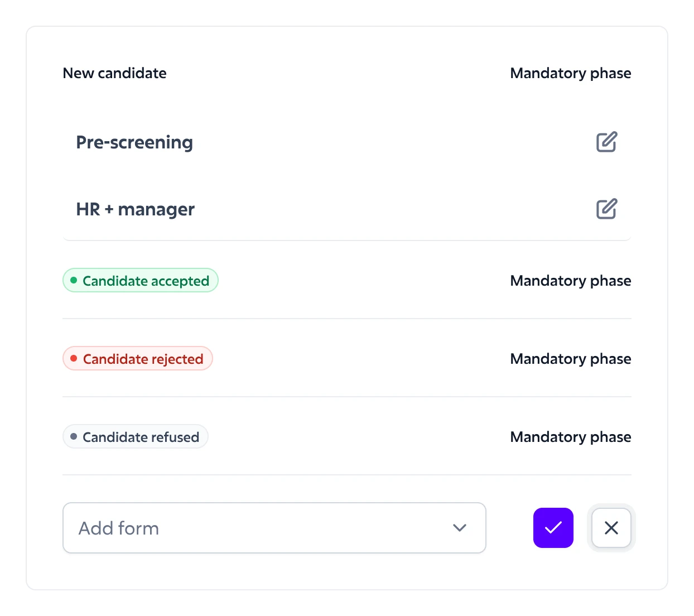
Task: Click the HR + manager phase name
Action: pos(135,209)
